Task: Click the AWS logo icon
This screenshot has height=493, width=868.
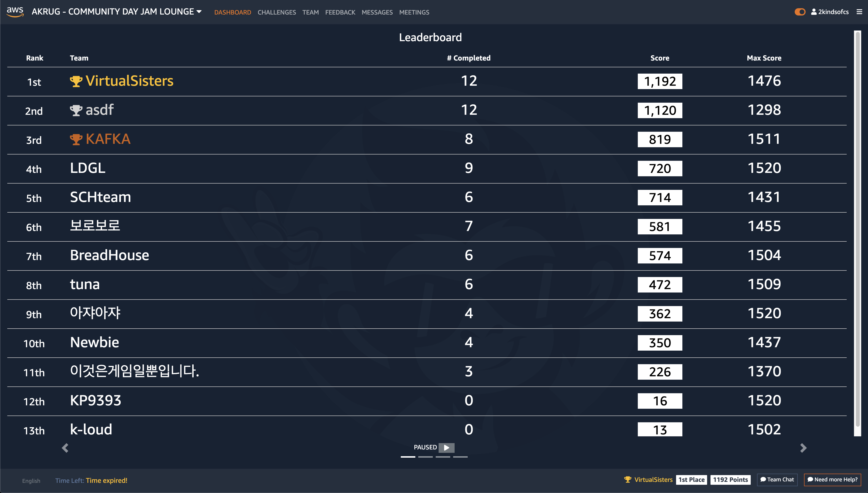Action: (15, 12)
